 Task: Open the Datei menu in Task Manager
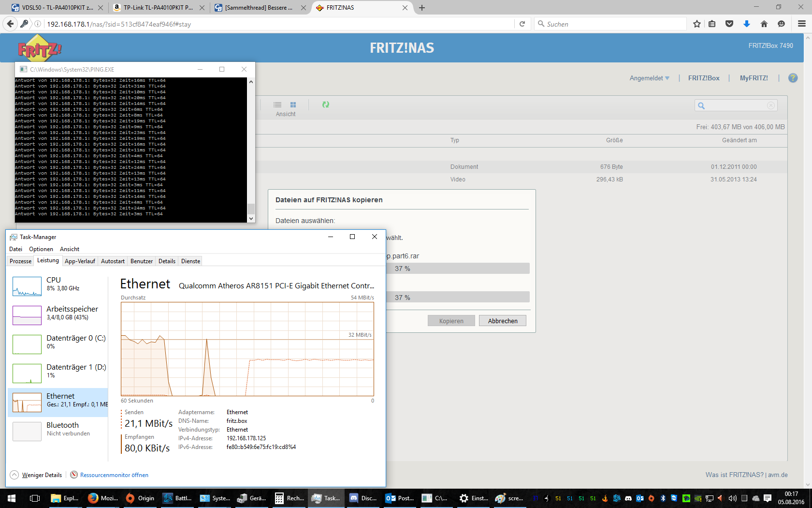click(15, 249)
